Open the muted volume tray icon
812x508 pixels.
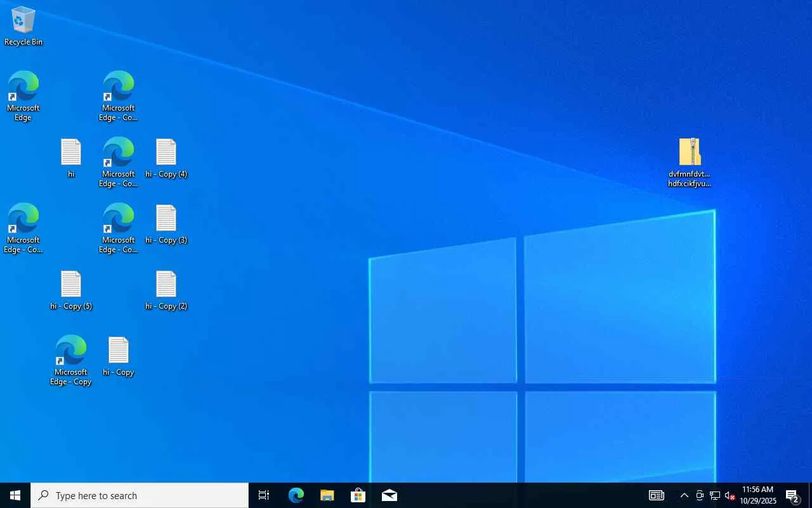coord(730,495)
